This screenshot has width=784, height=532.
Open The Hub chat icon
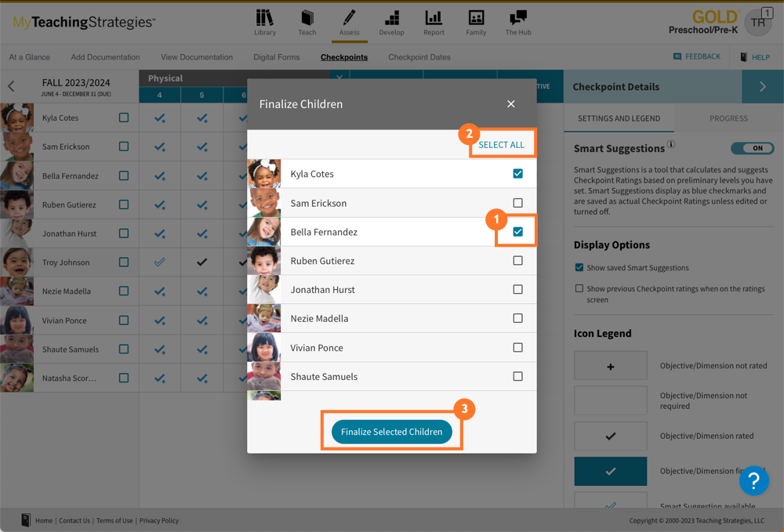click(517, 18)
